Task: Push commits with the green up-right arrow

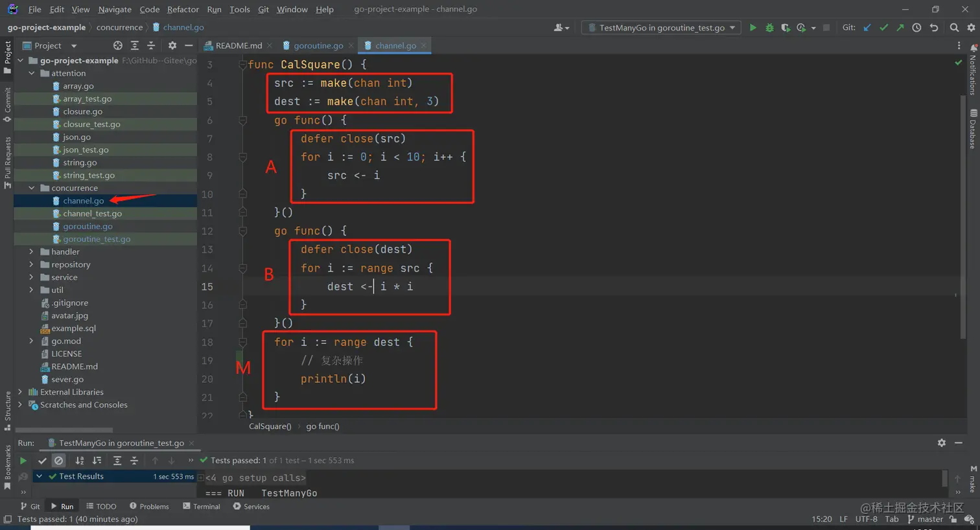Action: (x=900, y=28)
